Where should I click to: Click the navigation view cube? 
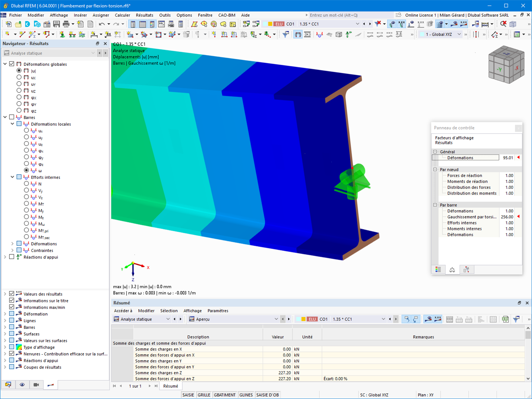tap(506, 65)
